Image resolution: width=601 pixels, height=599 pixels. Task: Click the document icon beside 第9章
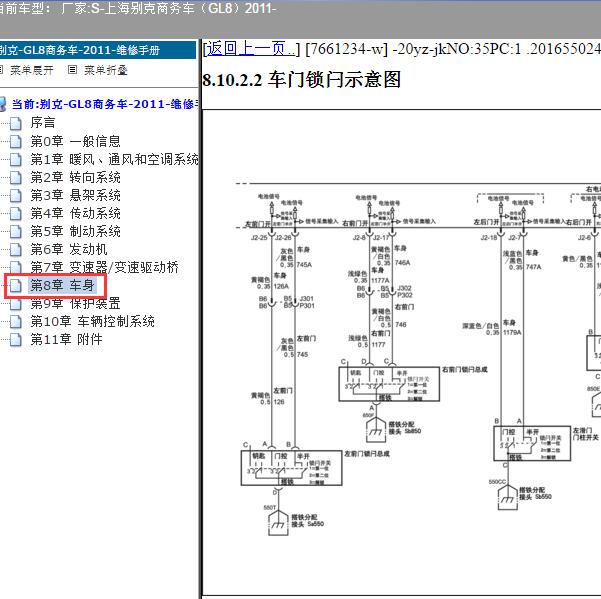pyautogui.click(x=16, y=304)
